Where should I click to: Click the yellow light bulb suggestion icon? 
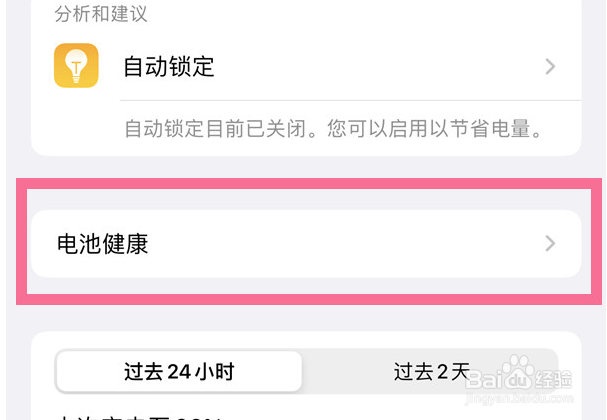pos(76,66)
